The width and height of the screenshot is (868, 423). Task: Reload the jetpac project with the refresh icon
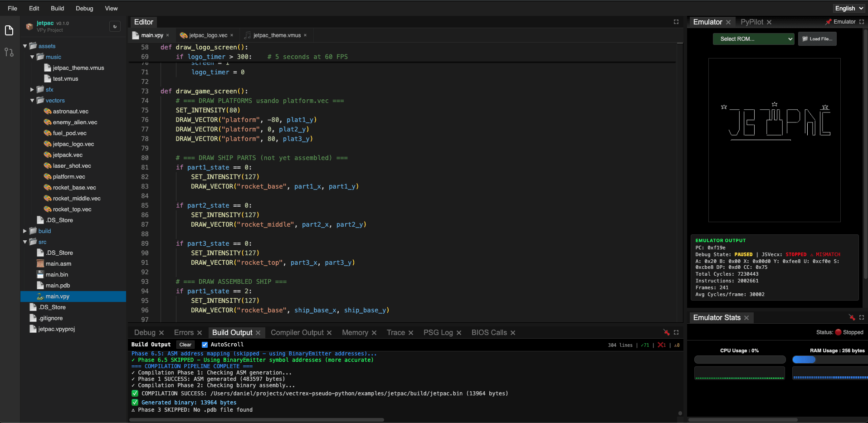(115, 26)
